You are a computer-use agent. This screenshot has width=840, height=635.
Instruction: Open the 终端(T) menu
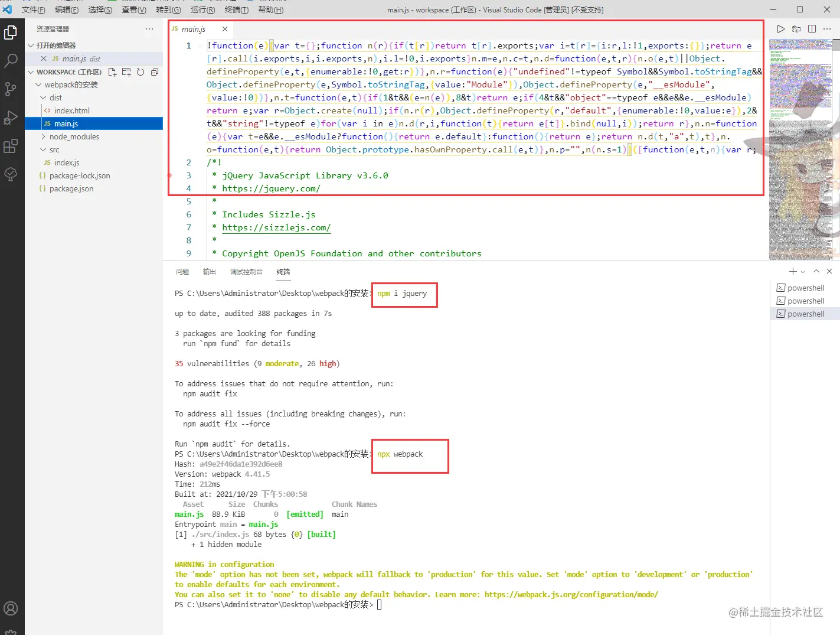236,9
